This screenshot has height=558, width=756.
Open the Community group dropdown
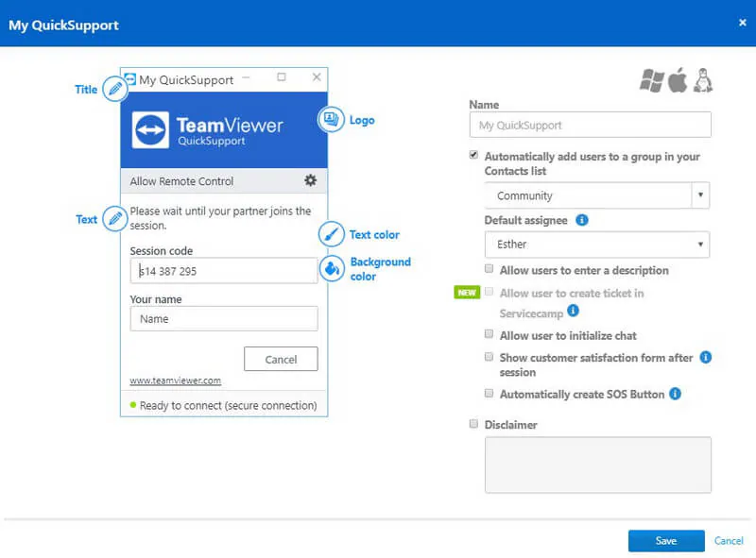point(597,195)
